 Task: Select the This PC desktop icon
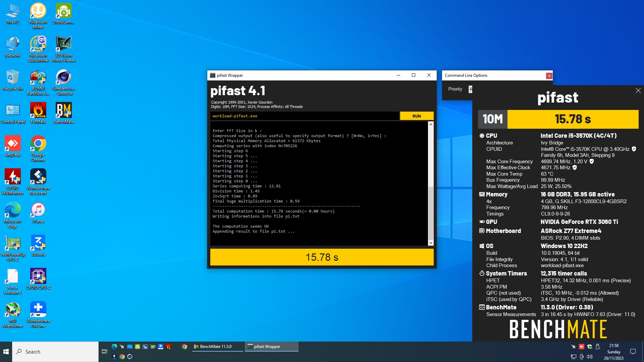13,14
